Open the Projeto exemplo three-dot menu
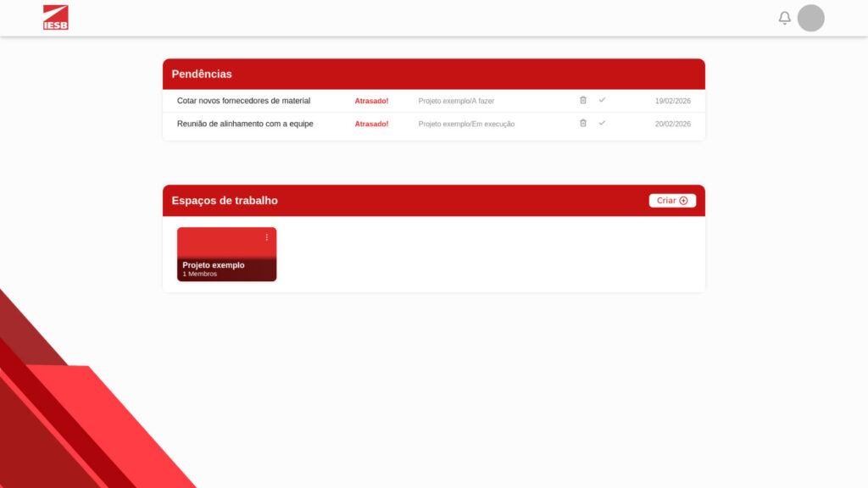 pyautogui.click(x=267, y=237)
